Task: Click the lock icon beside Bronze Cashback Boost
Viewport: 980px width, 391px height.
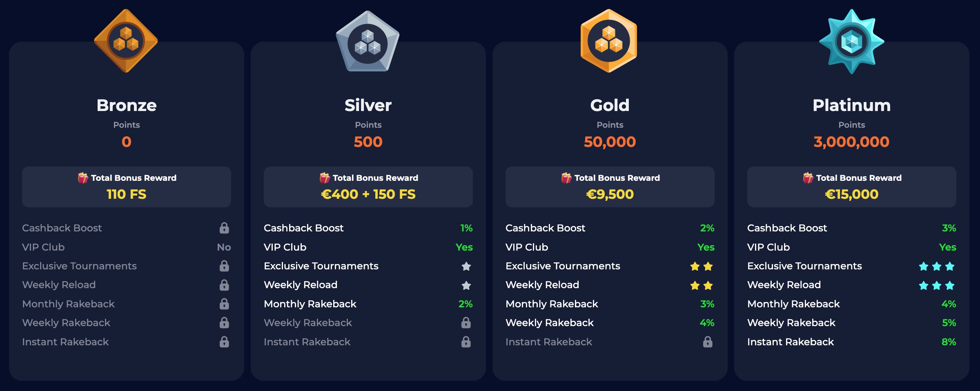Action: click(224, 228)
